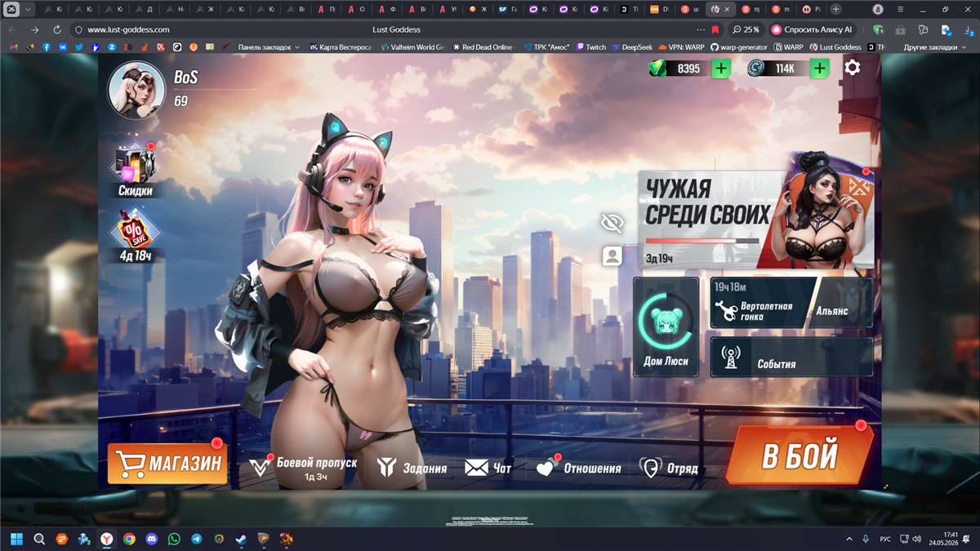Click the silver coin currency icon
This screenshot has width=980, height=551.
pyautogui.click(x=756, y=69)
